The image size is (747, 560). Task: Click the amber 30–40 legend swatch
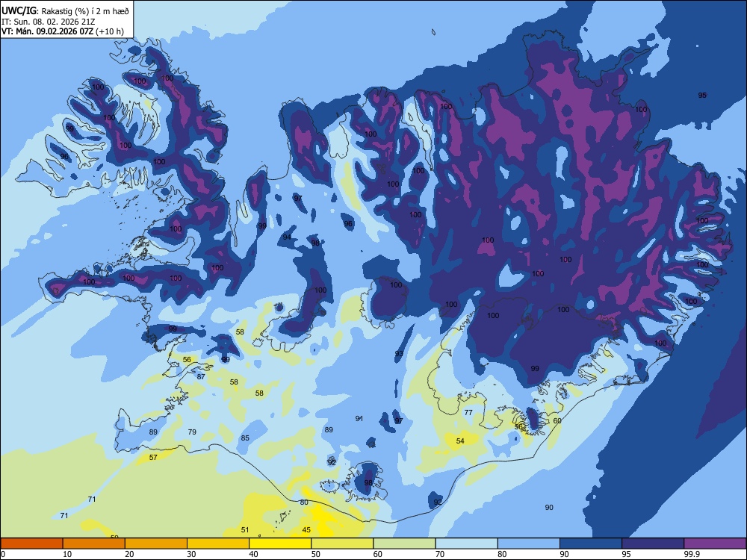pos(218,544)
